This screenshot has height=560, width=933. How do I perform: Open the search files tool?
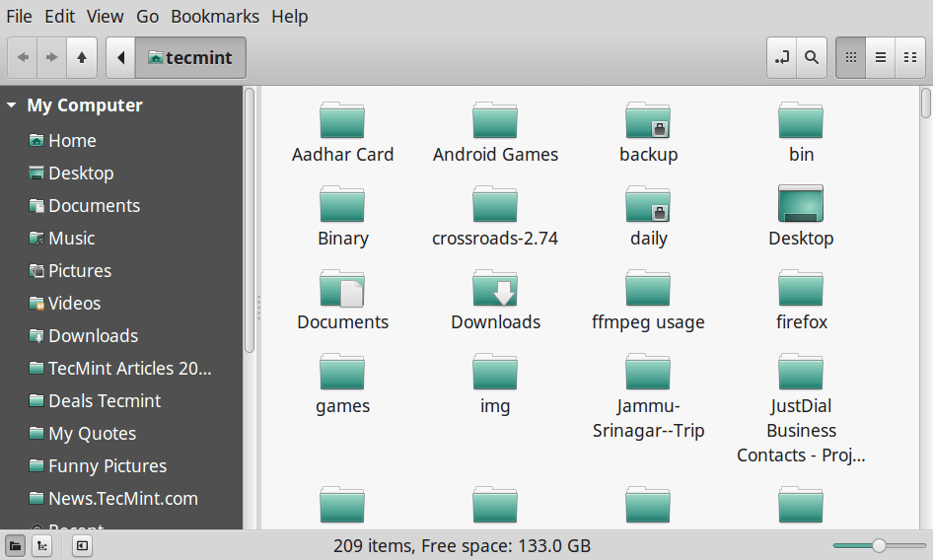[811, 58]
